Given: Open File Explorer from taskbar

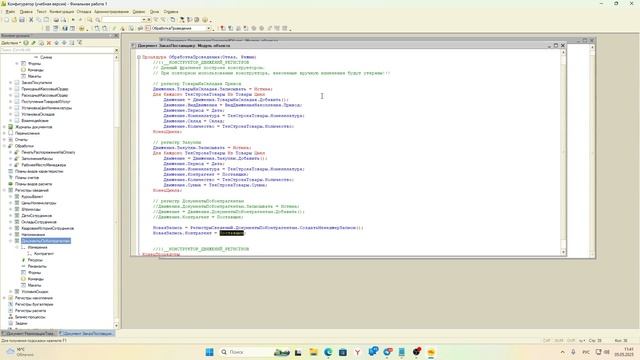Looking at the screenshot, I should point(313,352).
